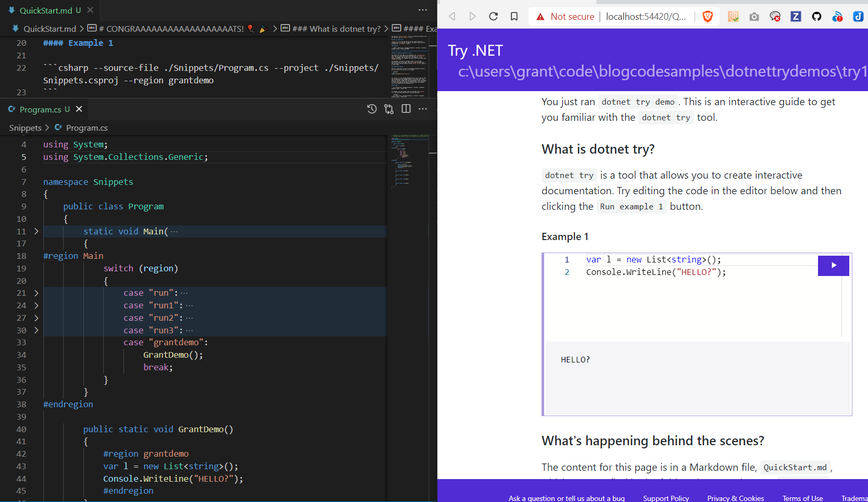
Task: Bookmark this page in the browser
Action: [x=514, y=16]
